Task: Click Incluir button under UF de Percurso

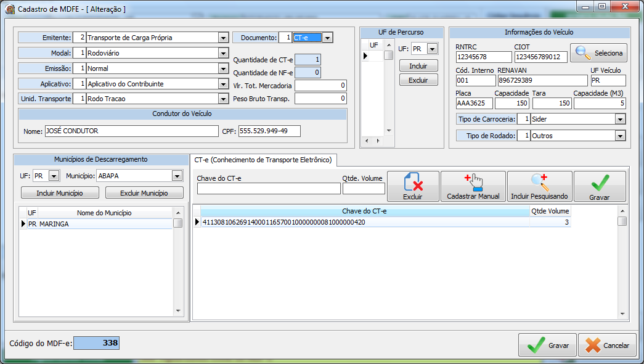Action: point(418,66)
